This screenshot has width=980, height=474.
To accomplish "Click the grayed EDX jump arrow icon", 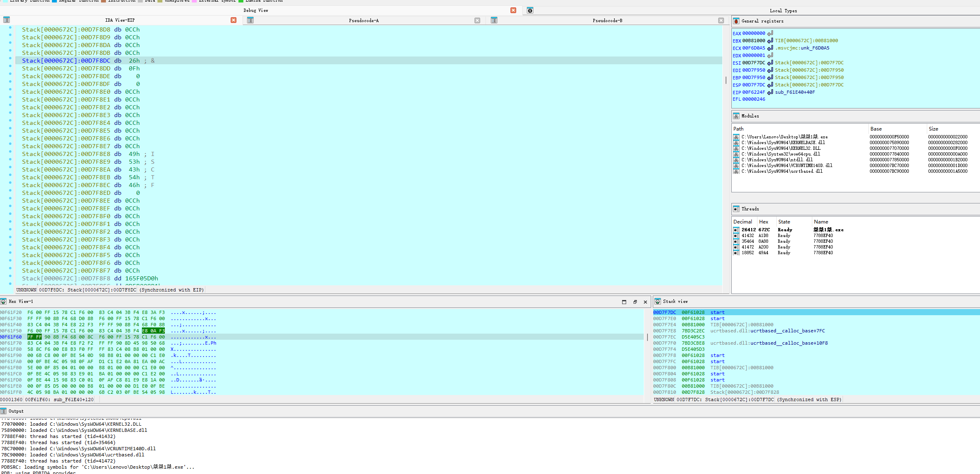I will click(770, 55).
